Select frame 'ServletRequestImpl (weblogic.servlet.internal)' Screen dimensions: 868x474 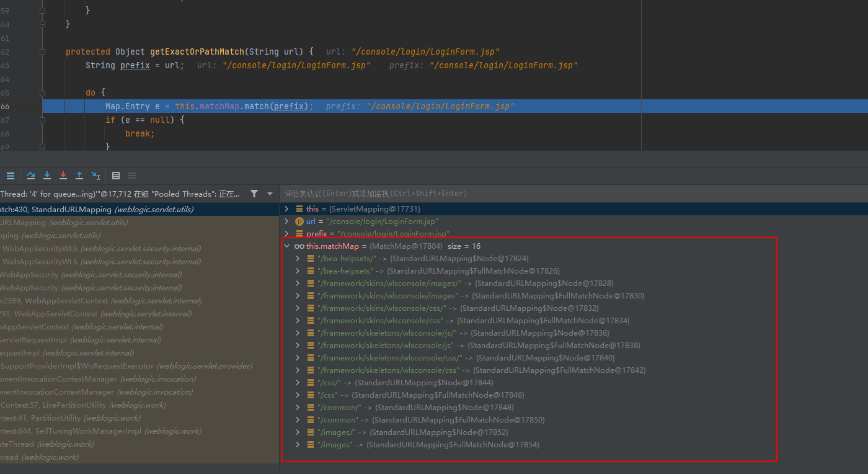coord(139,340)
